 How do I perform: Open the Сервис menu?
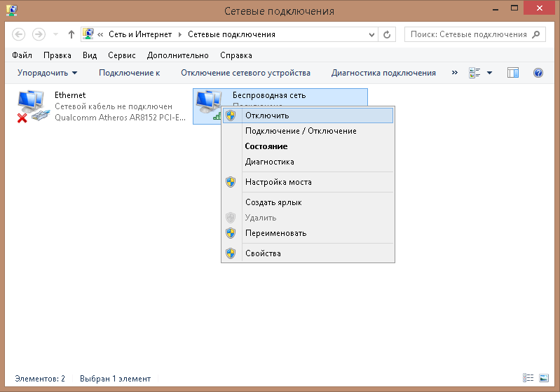point(122,55)
